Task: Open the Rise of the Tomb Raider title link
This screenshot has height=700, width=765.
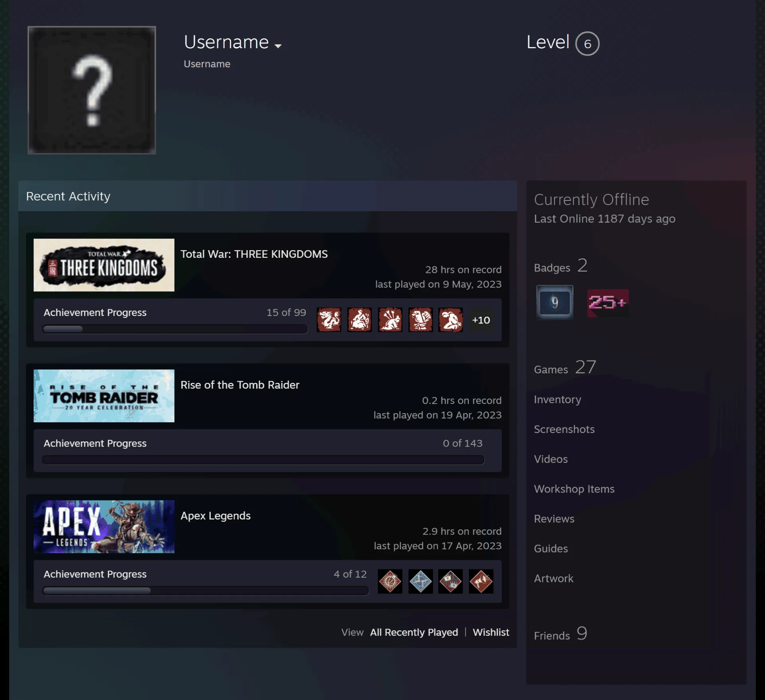Action: tap(240, 385)
